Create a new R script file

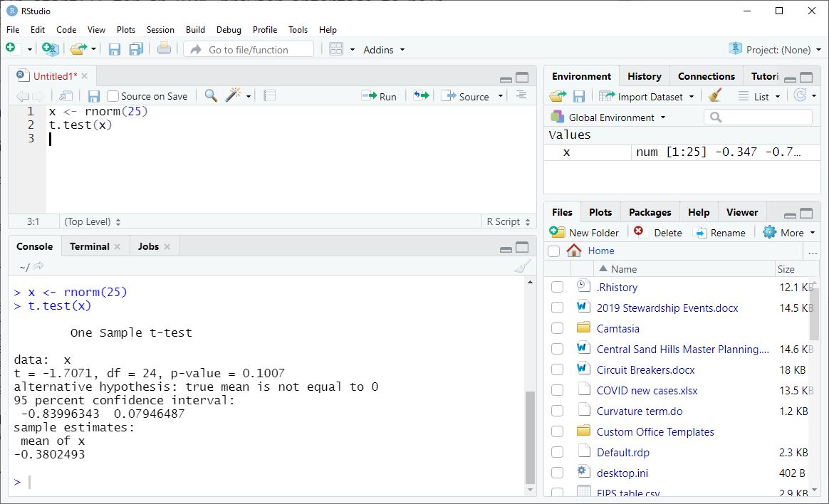[x=11, y=48]
